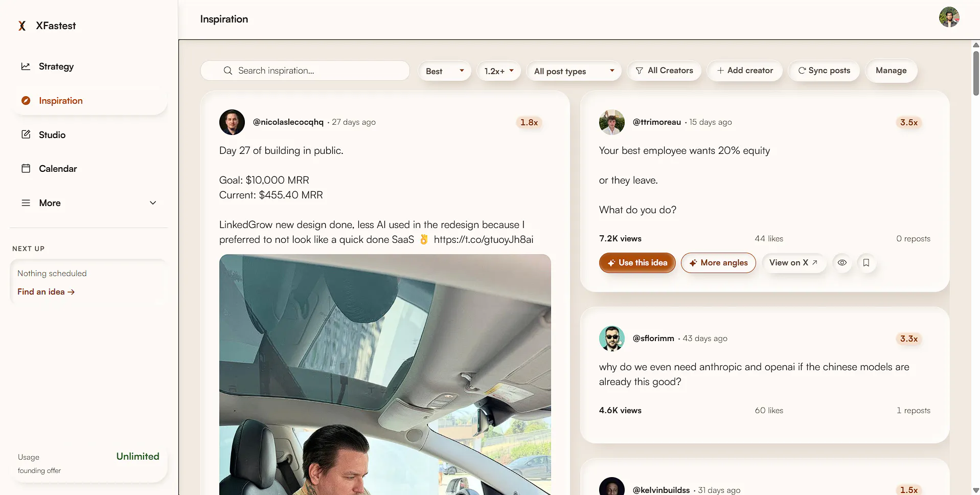Screen dimensions: 980x495
Task: Click the @ttrimoreau avatar
Action: point(612,122)
